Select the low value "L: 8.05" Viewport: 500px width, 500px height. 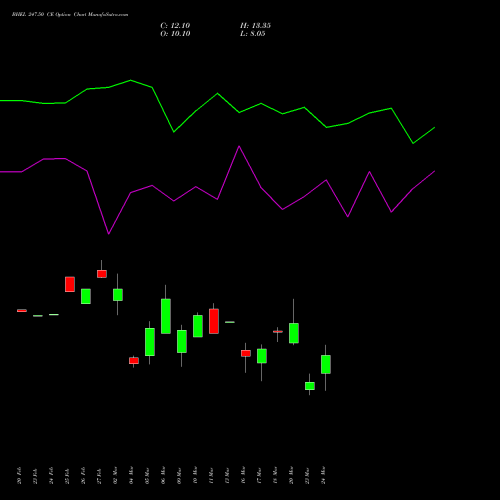click(253, 34)
